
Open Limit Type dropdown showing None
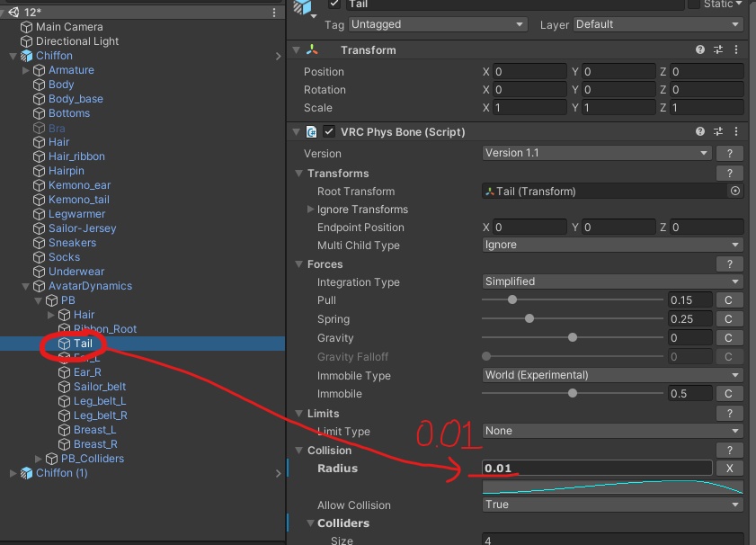click(x=612, y=431)
